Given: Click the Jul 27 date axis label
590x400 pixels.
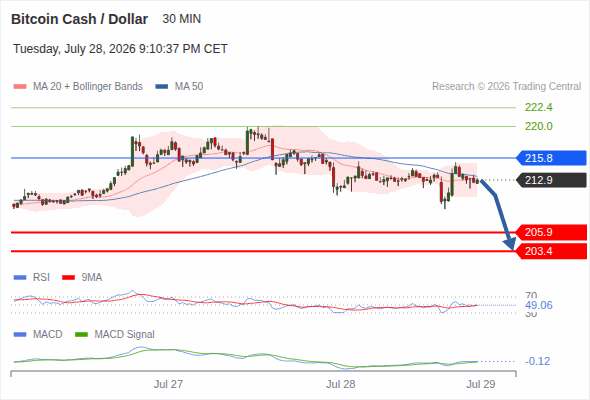Looking at the screenshot, I should 168,384.
